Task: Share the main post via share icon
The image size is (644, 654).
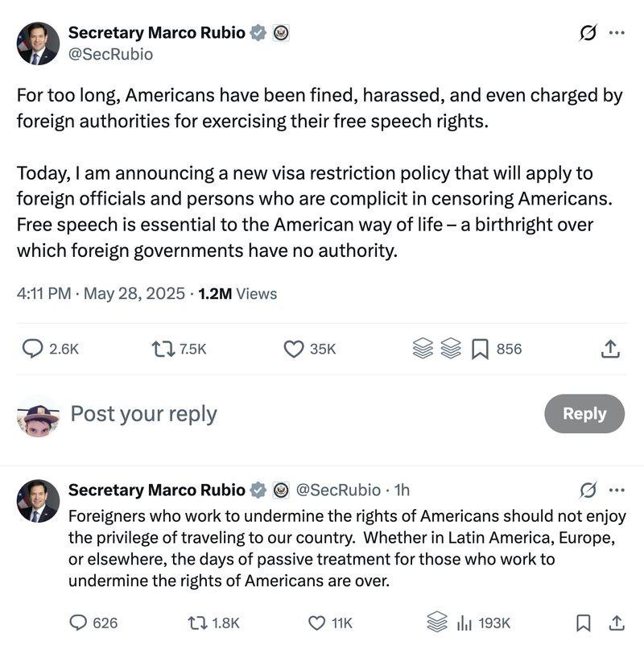Action: [x=610, y=349]
